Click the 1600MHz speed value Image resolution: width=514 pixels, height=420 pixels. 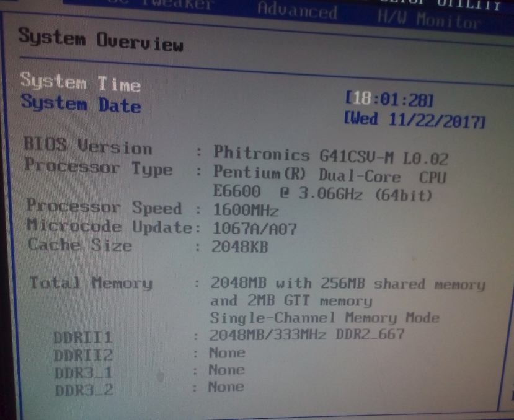(246, 209)
